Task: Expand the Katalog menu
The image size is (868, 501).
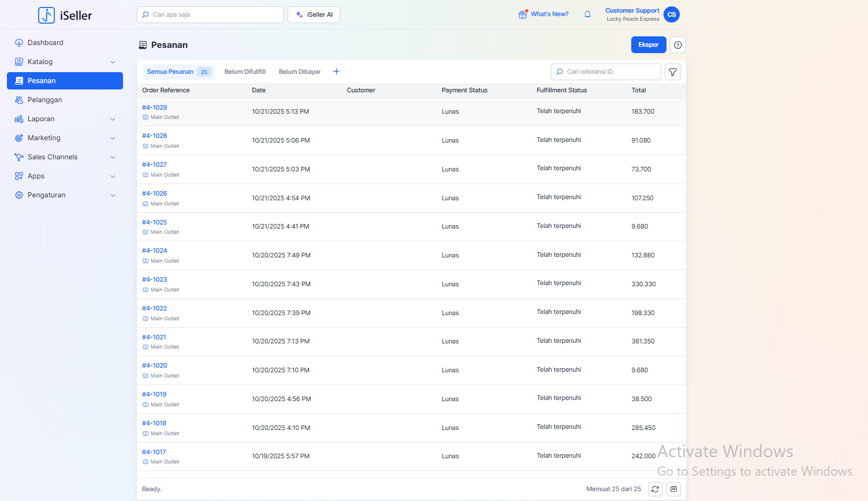Action: point(113,62)
